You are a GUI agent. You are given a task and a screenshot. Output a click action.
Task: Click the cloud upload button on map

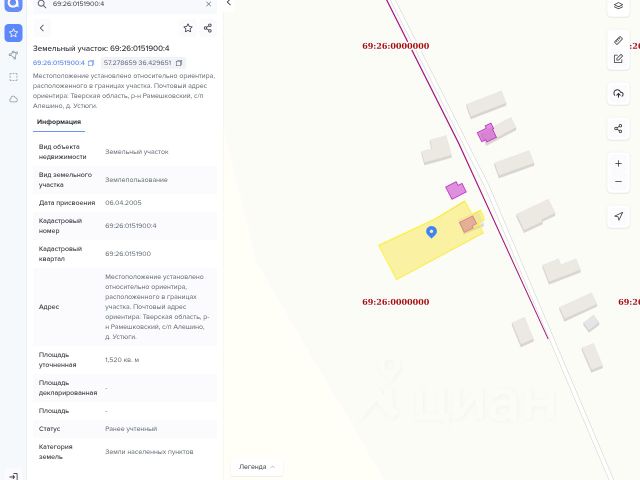(x=618, y=93)
